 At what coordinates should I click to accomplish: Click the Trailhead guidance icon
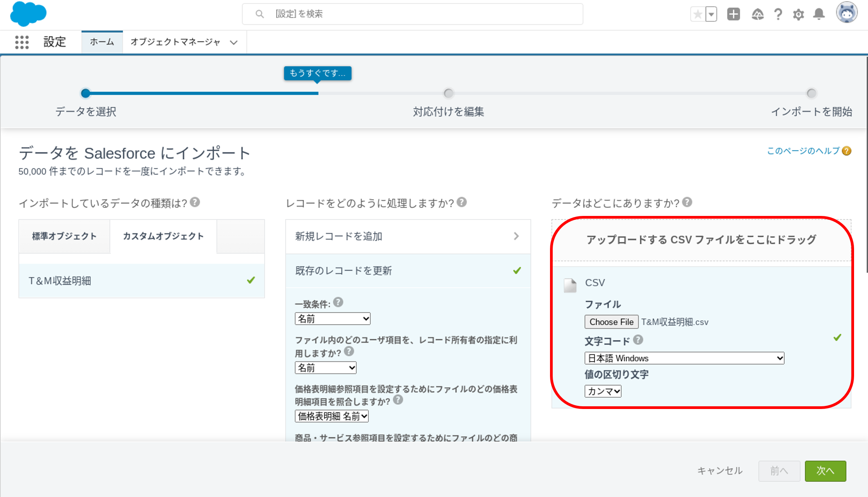click(x=758, y=14)
